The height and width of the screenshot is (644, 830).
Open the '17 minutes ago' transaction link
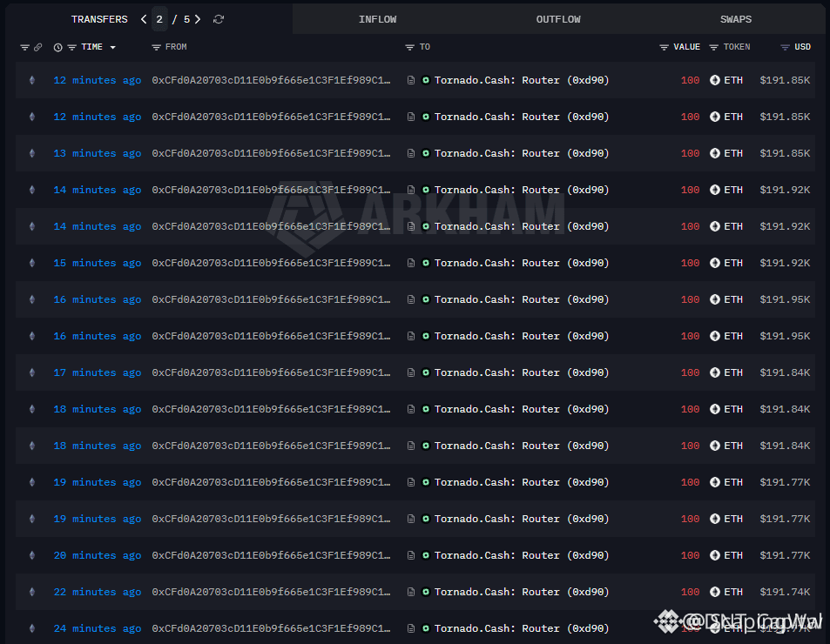pyautogui.click(x=98, y=372)
